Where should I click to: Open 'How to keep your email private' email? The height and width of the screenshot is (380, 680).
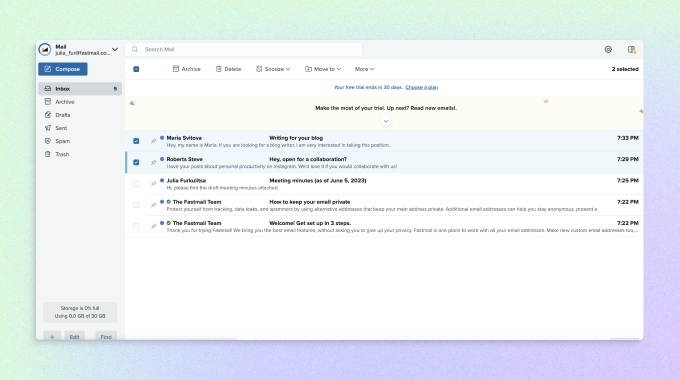tap(385, 205)
